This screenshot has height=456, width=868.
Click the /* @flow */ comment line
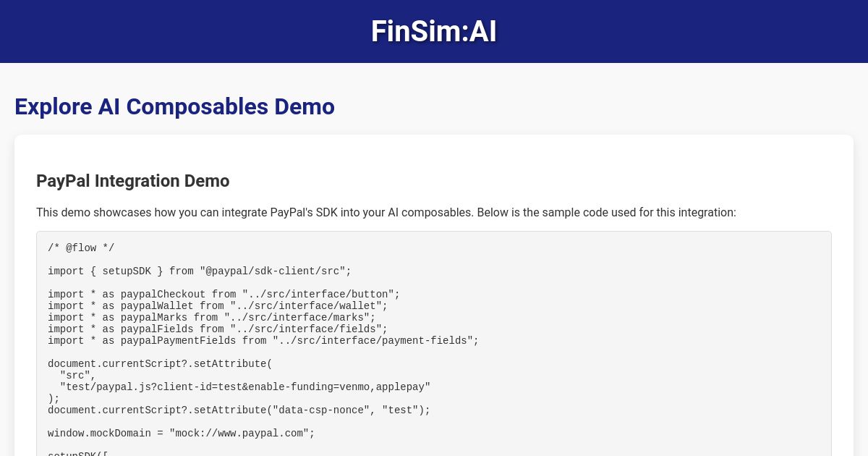tap(81, 248)
